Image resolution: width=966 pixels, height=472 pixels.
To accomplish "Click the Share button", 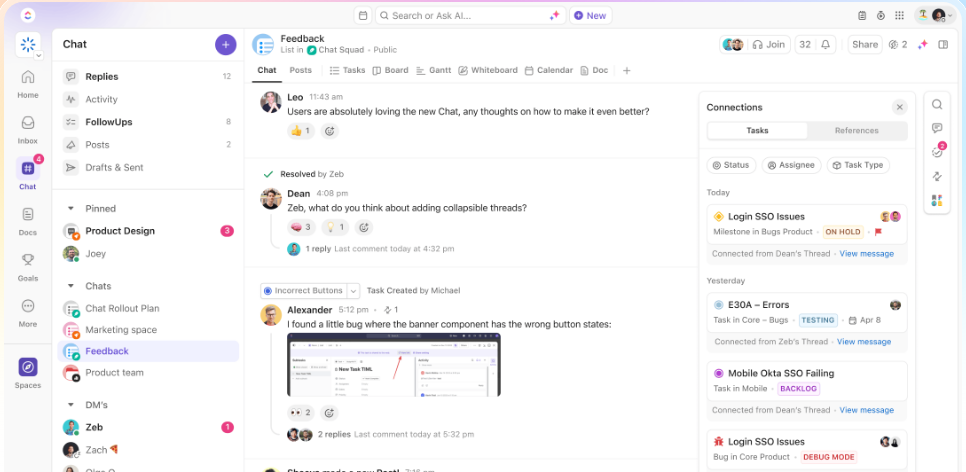I will [865, 44].
